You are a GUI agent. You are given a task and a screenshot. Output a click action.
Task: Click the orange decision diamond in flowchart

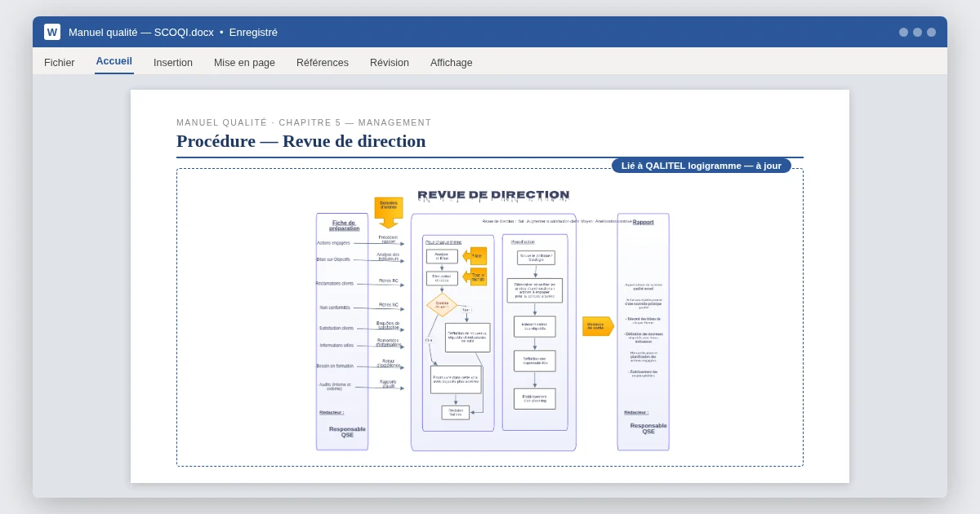click(x=442, y=304)
